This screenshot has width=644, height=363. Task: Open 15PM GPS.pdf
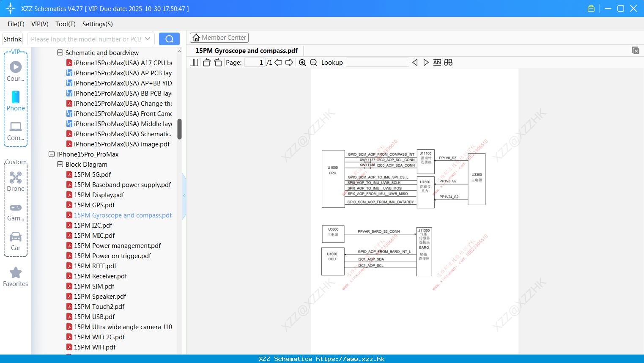(90, 205)
